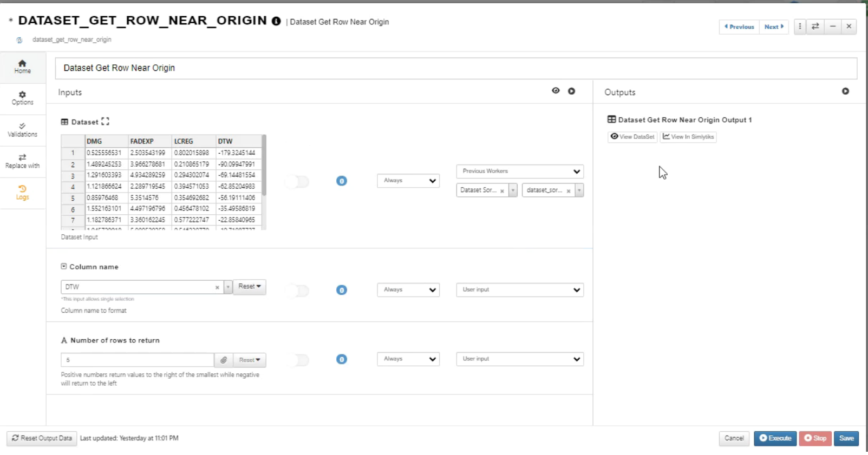Open the info icon beside the worker title
Image resolution: width=868 pixels, height=455 pixels.
[276, 21]
